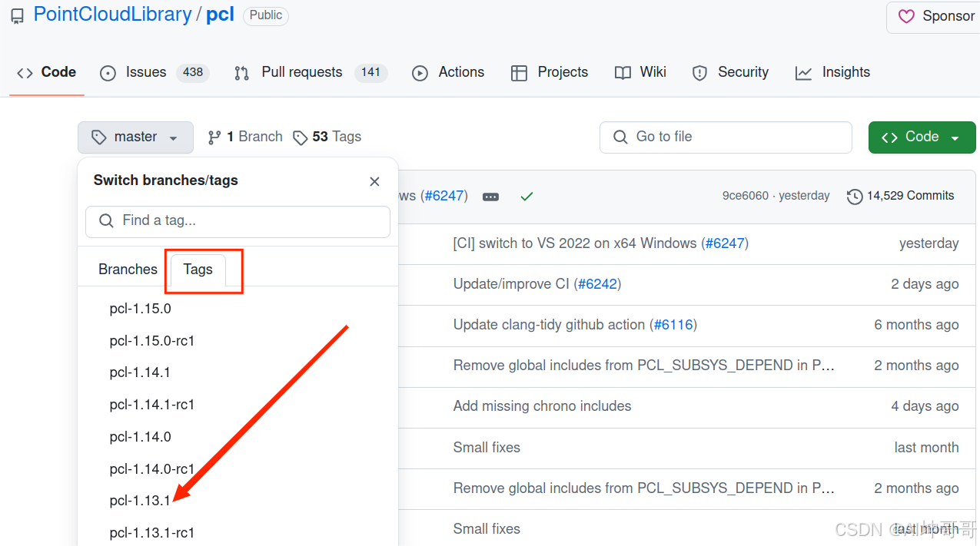
Task: Focus the Find a tag input
Action: tap(238, 221)
